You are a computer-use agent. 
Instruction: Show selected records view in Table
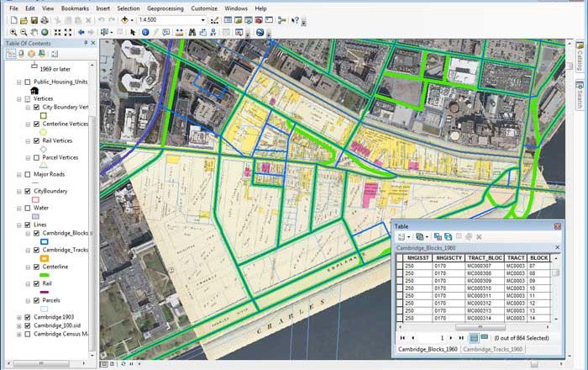coord(484,337)
